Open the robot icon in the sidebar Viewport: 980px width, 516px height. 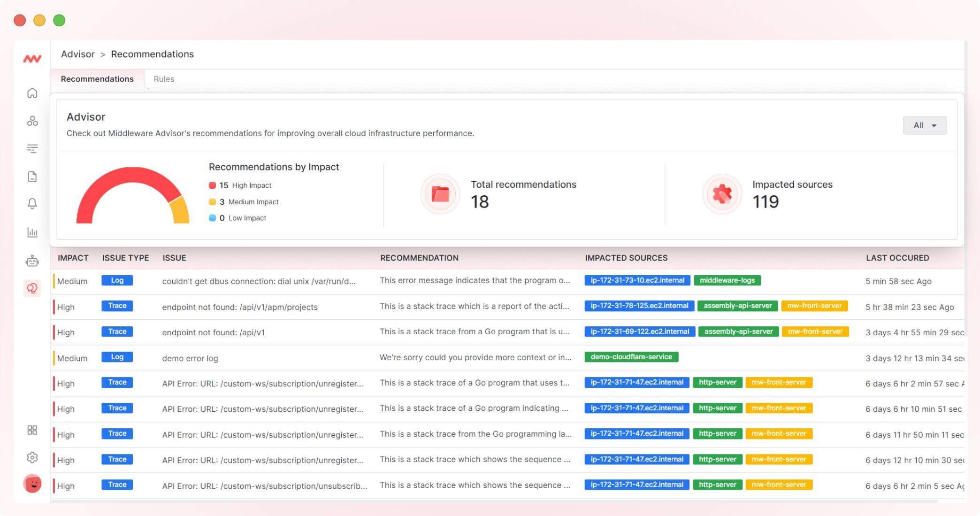(x=32, y=261)
